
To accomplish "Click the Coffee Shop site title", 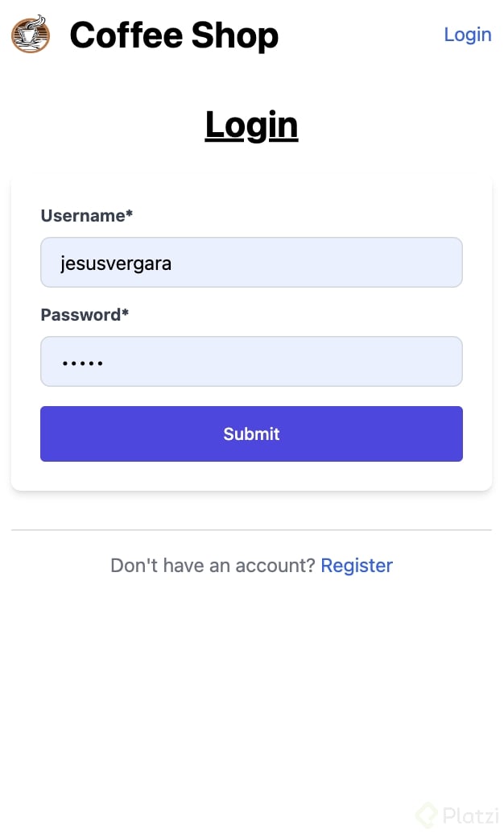I will 174,35.
